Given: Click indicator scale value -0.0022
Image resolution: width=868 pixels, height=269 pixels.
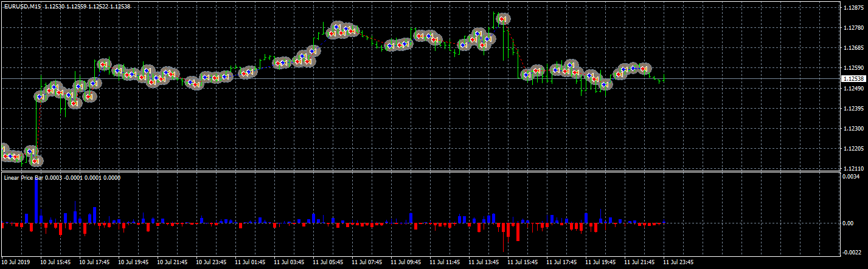Looking at the screenshot, I should (x=852, y=252).
